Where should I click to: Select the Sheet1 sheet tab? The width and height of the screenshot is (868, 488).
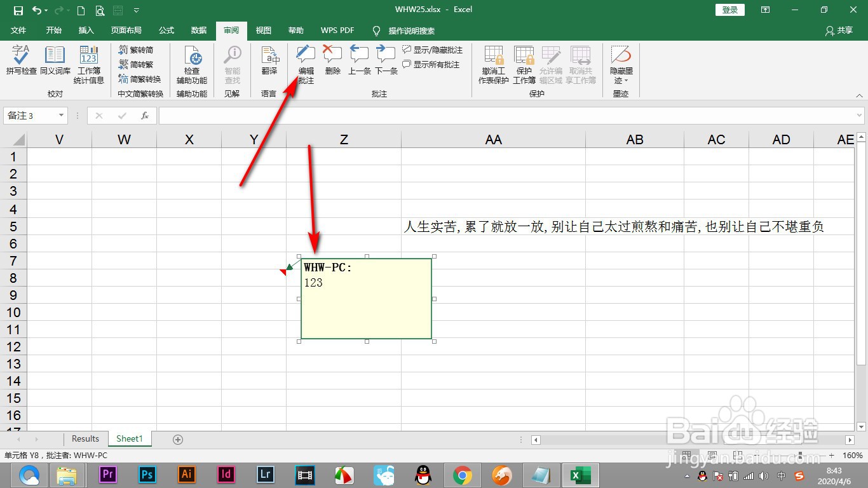pos(130,439)
